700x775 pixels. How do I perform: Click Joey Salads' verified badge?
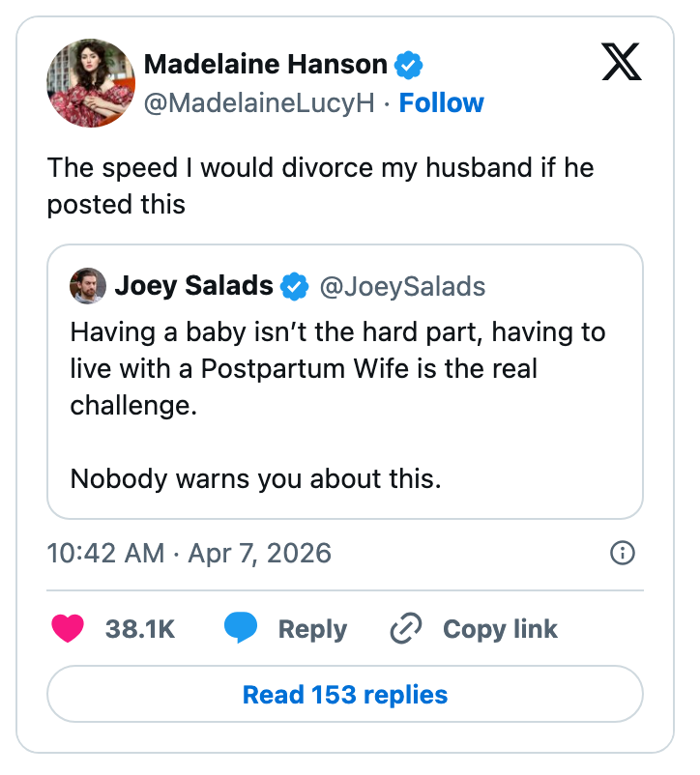(x=294, y=286)
